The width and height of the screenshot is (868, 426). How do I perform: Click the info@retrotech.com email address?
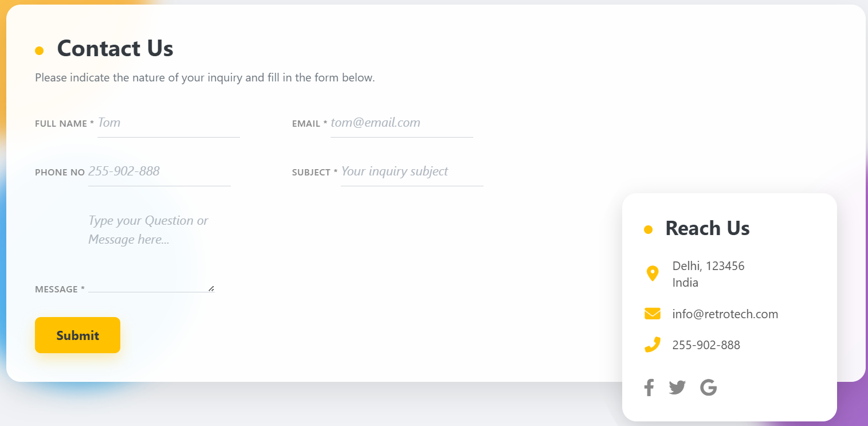click(x=725, y=314)
